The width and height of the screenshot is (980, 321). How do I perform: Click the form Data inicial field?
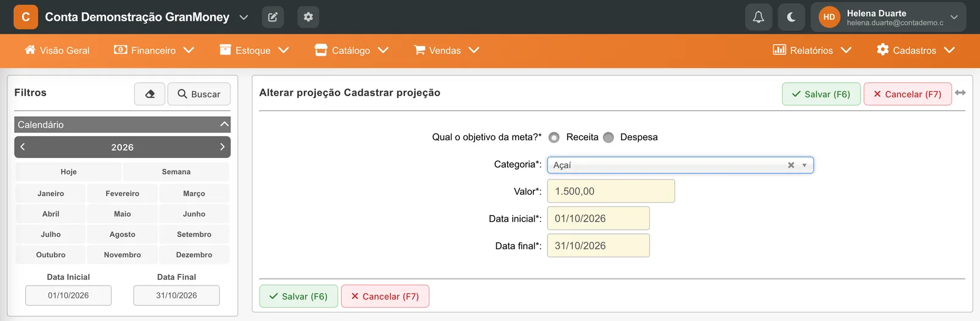click(x=598, y=218)
